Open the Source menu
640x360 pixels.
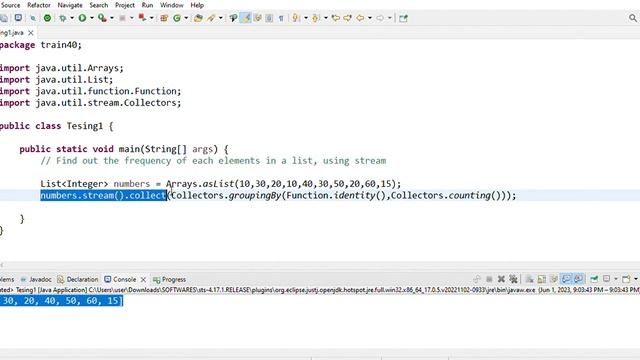coord(10,5)
